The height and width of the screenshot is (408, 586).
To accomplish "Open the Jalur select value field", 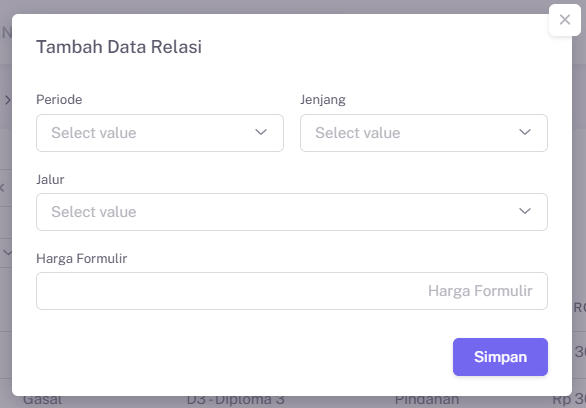I will point(292,212).
